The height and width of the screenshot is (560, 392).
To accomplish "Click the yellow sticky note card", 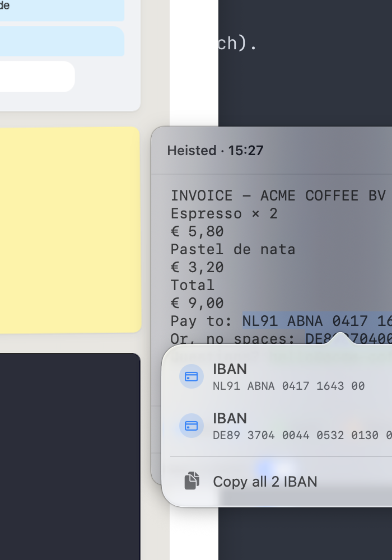I will 70,230.
